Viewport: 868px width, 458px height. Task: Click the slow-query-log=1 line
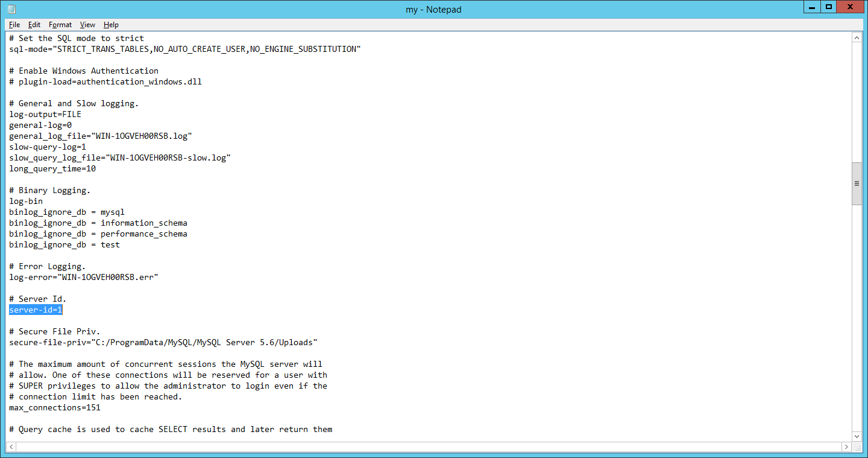pos(48,147)
